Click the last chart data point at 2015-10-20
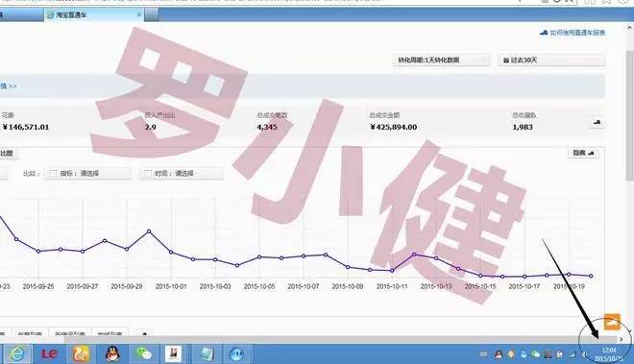 point(591,276)
